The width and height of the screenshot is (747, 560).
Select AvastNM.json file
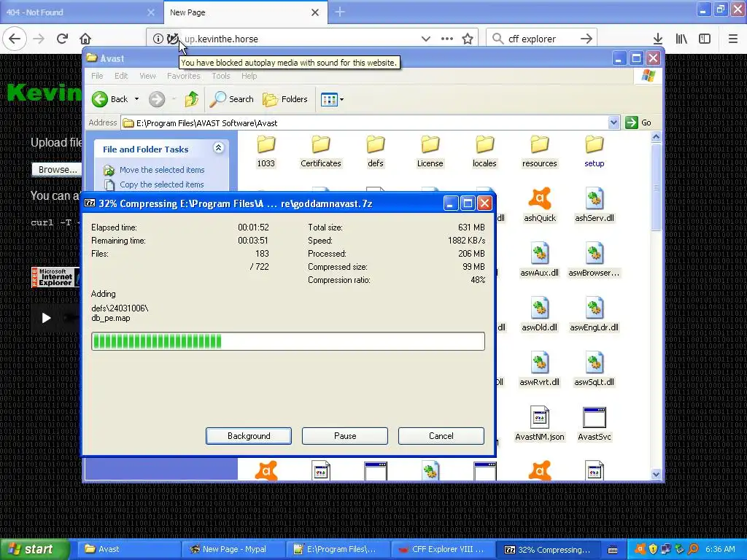pyautogui.click(x=540, y=424)
